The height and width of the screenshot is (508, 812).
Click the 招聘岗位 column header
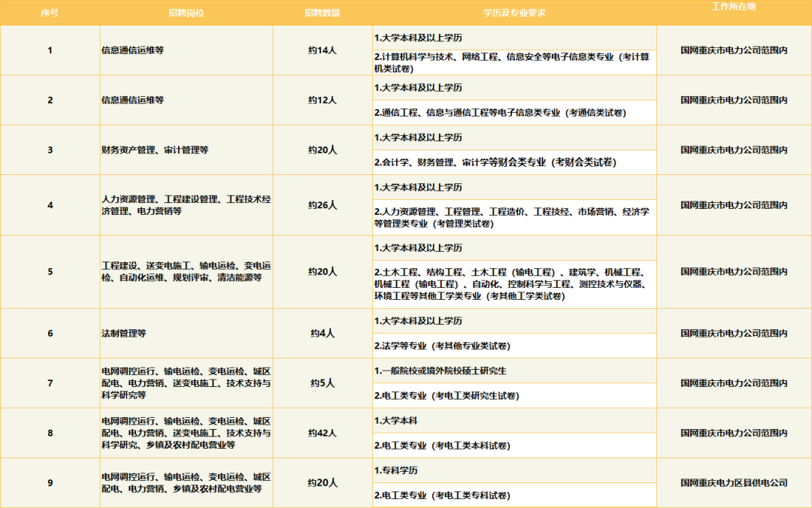(x=186, y=13)
